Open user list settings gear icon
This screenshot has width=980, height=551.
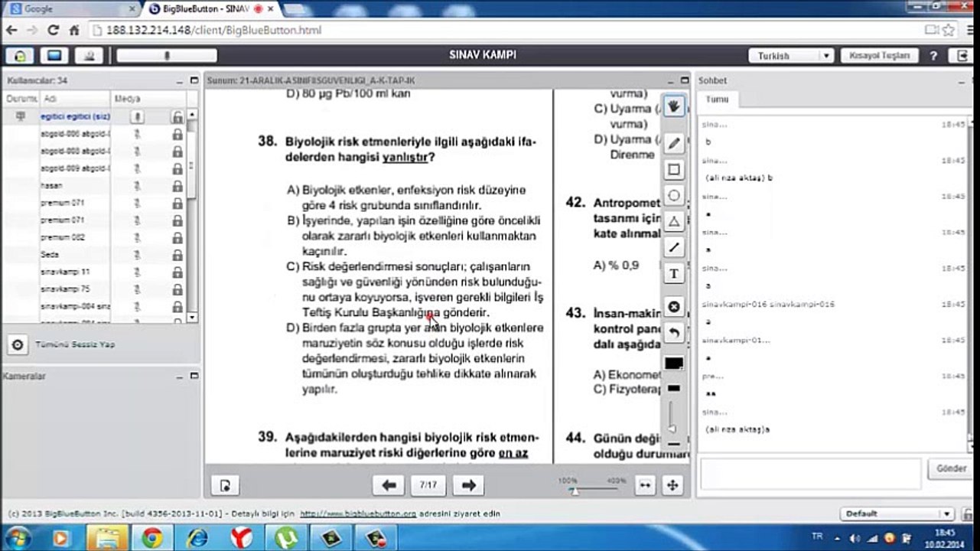[x=18, y=344]
